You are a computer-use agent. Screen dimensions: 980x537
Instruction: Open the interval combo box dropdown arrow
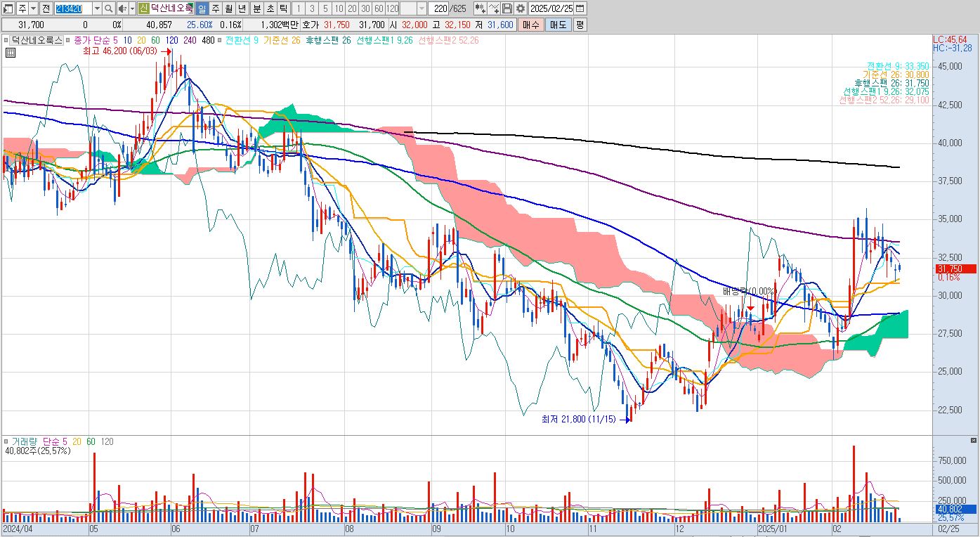(x=421, y=8)
